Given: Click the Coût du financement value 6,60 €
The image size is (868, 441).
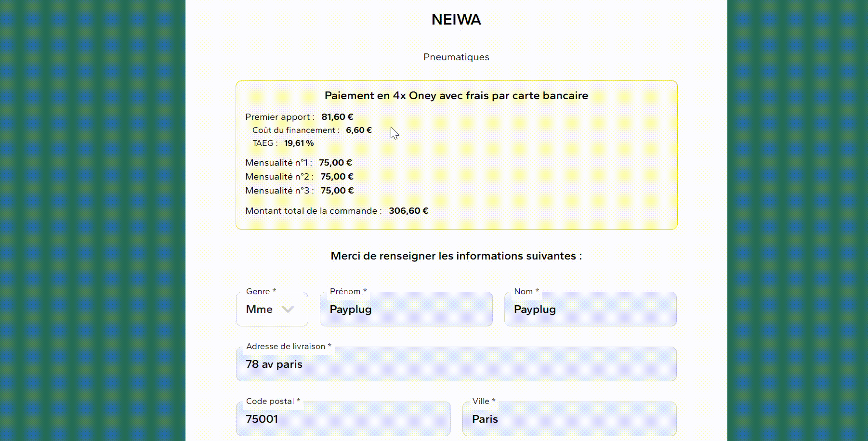Looking at the screenshot, I should pyautogui.click(x=359, y=130).
